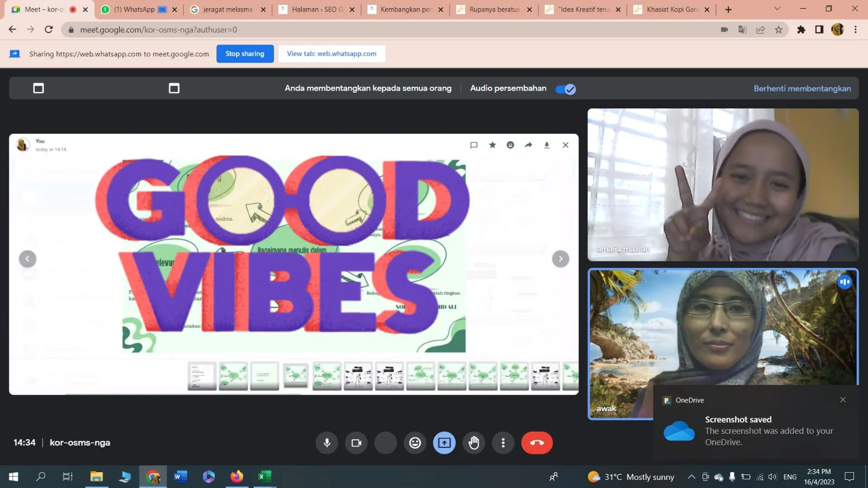Image resolution: width=868 pixels, height=488 pixels.
Task: Open Word from the taskbar
Action: point(181,477)
